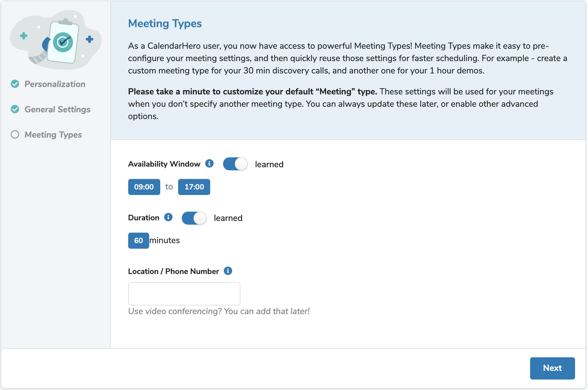The height and width of the screenshot is (390, 588).
Task: Open the 09:00 start time picker
Action: (x=144, y=187)
